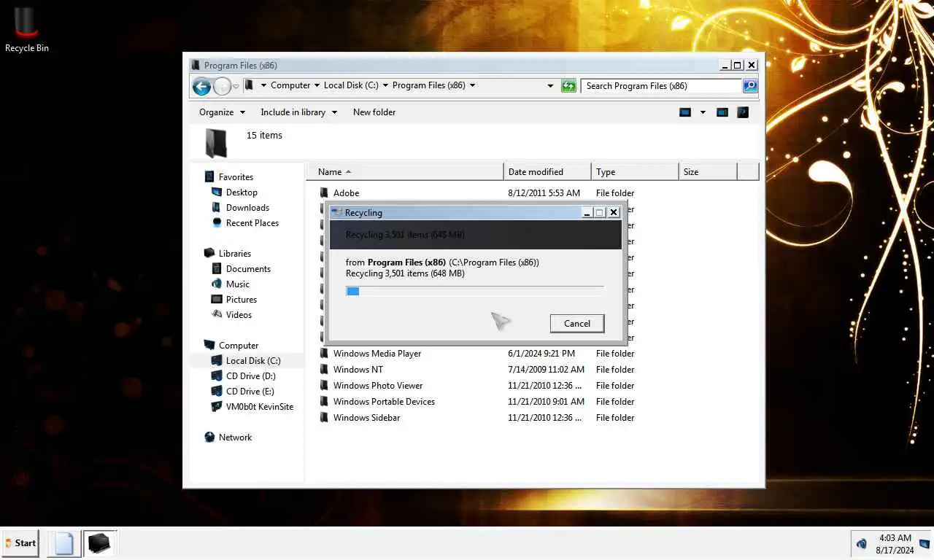This screenshot has width=934, height=560.
Task: Click the 8/12/2011 5:53 AM date cell
Action: click(544, 193)
